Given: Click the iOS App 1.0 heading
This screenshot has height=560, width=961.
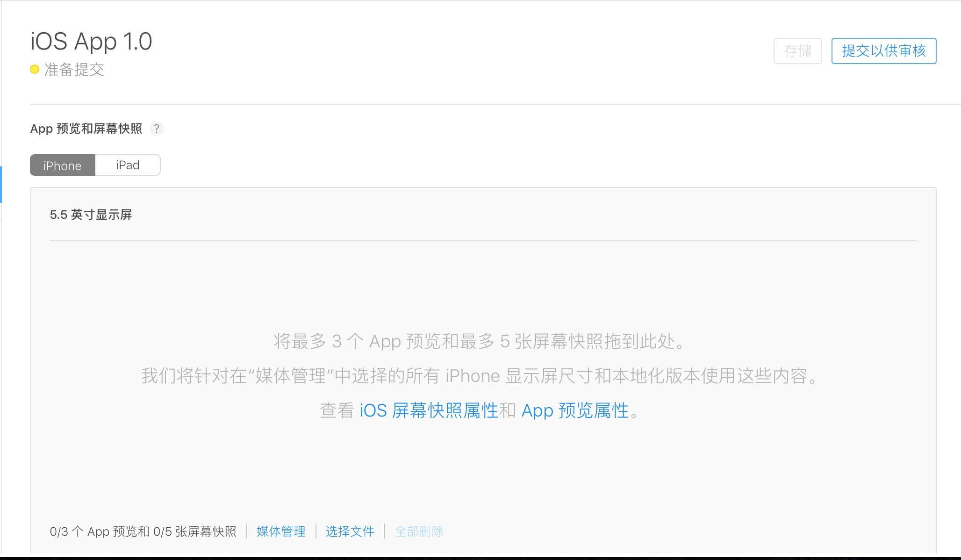Looking at the screenshot, I should (x=91, y=42).
